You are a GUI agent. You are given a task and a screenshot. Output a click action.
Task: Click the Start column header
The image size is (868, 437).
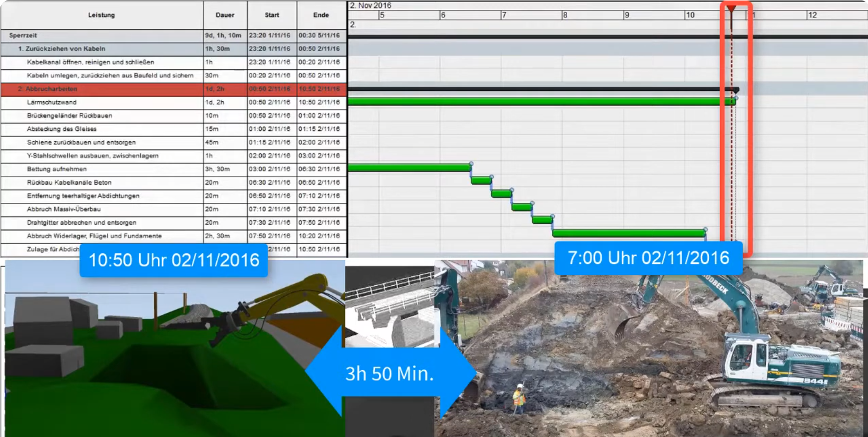point(272,15)
